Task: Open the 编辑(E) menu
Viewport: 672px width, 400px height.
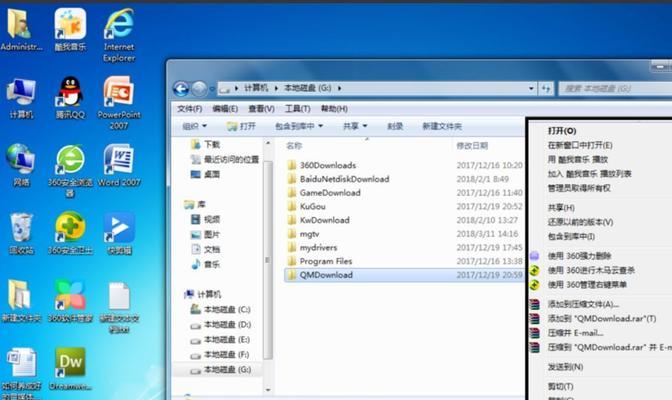Action: (225, 109)
